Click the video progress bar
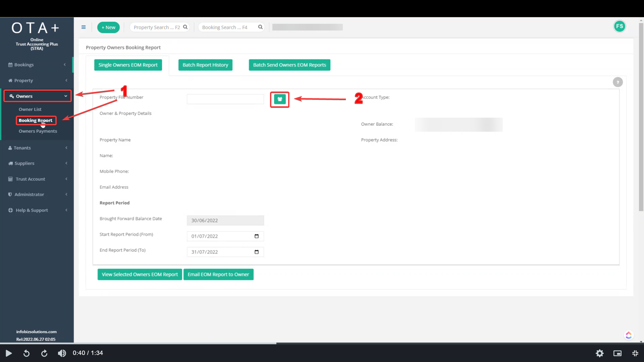The image size is (644, 362). (322, 343)
